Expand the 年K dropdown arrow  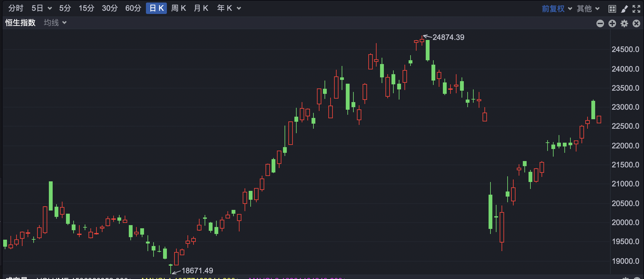239,9
